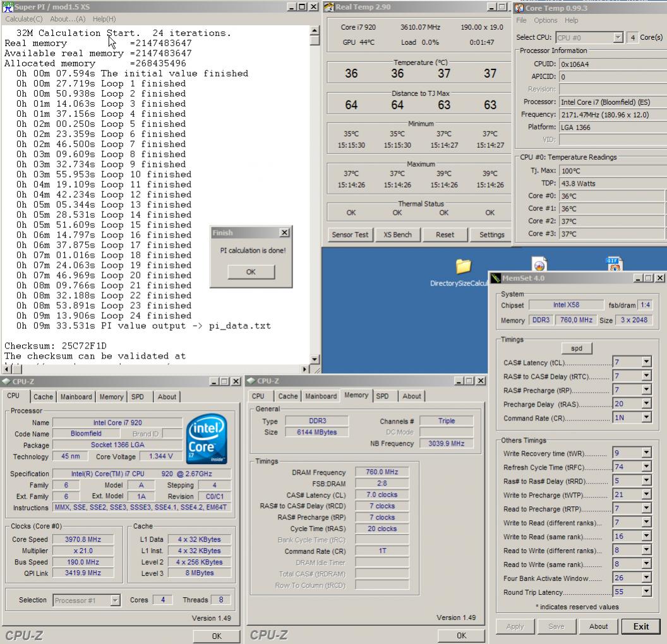Click the GIF file desktop icon
This screenshot has width=667, height=644.
614,264
